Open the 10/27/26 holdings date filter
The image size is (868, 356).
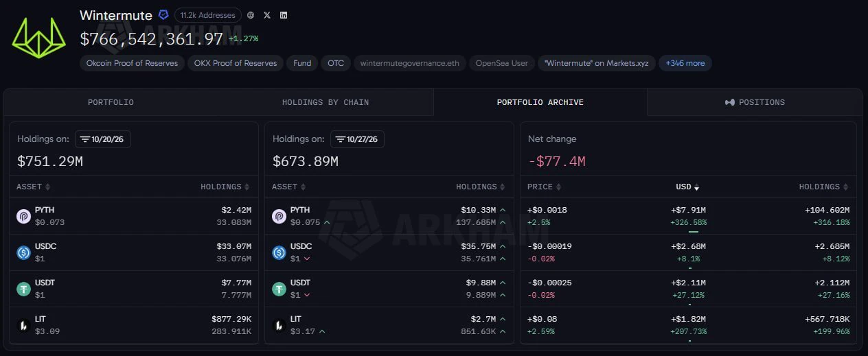tap(357, 139)
